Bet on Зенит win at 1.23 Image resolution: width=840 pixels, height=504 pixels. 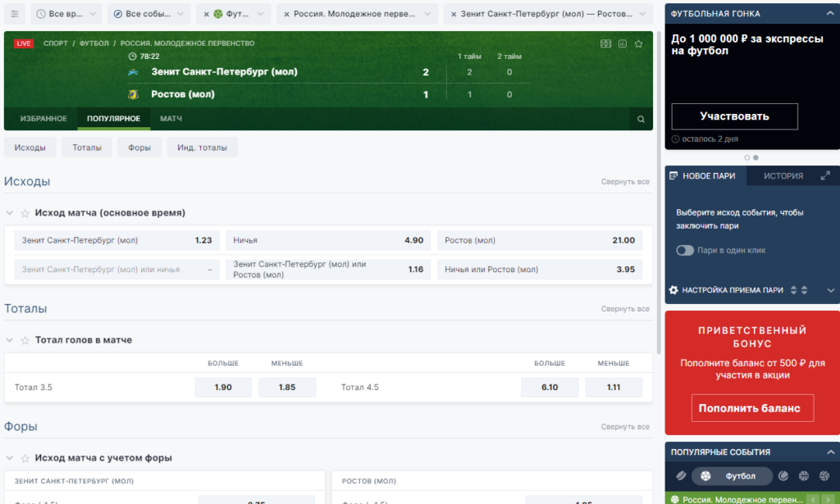tap(116, 241)
